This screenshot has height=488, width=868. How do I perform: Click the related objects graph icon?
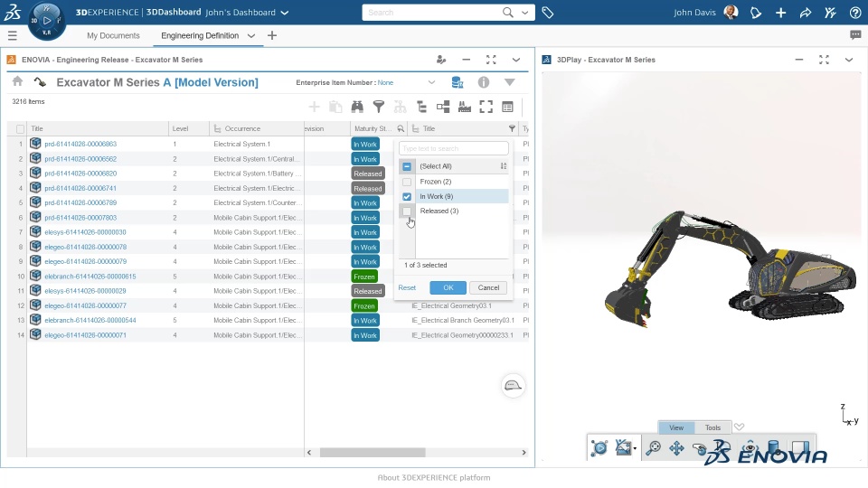(x=443, y=107)
